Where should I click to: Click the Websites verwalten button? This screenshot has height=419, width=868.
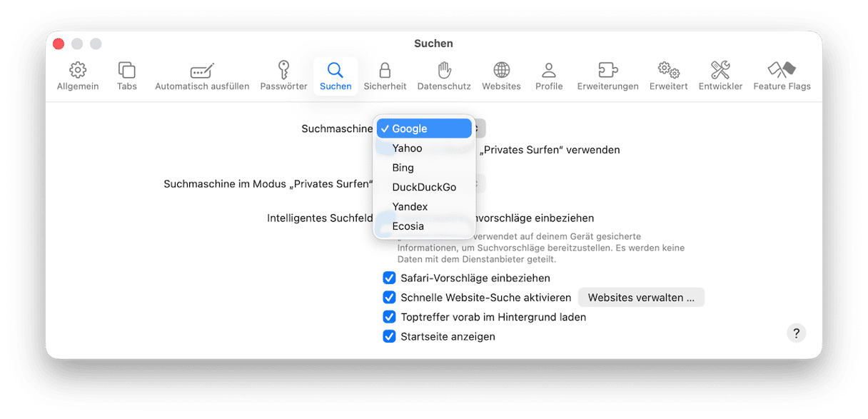[641, 298]
